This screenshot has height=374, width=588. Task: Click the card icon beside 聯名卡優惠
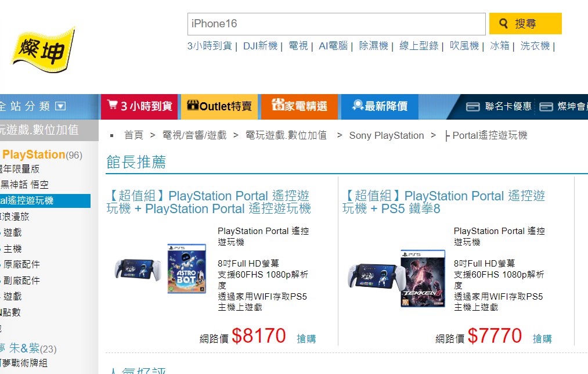point(472,107)
